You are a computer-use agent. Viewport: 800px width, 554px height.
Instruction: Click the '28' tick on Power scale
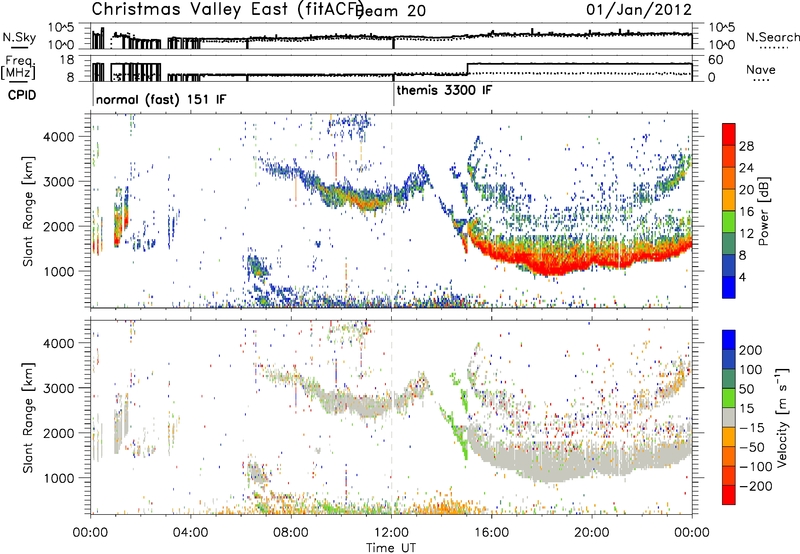(746, 146)
